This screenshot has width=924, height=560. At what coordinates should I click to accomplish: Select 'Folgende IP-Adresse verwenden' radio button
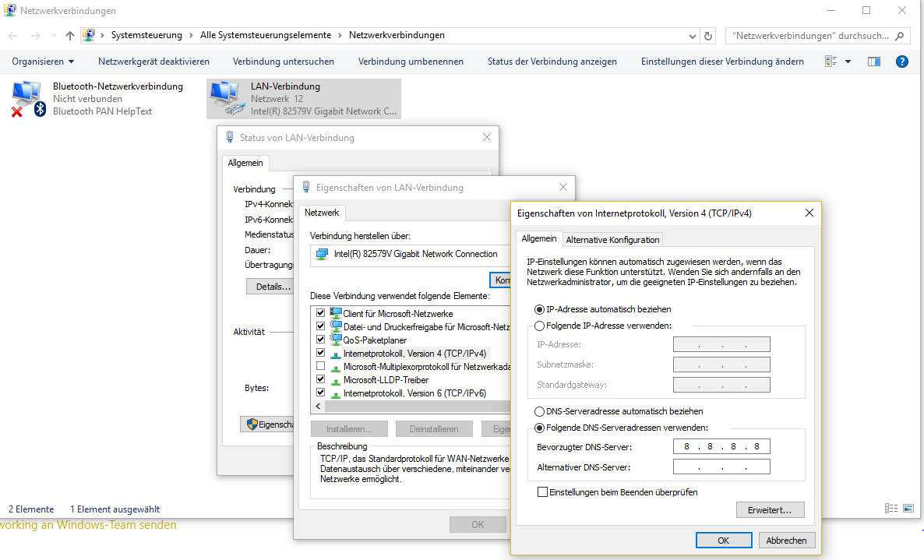[x=539, y=326]
